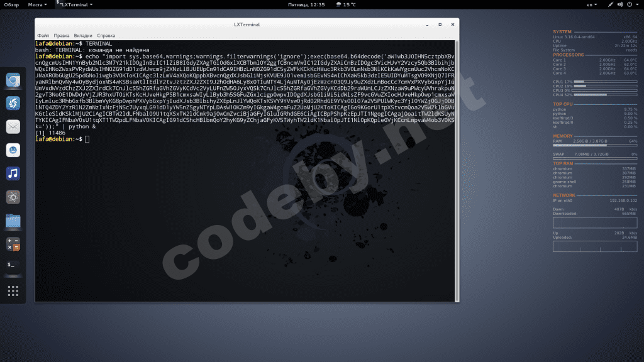Open the chat messenger dock icon

pyautogui.click(x=13, y=150)
